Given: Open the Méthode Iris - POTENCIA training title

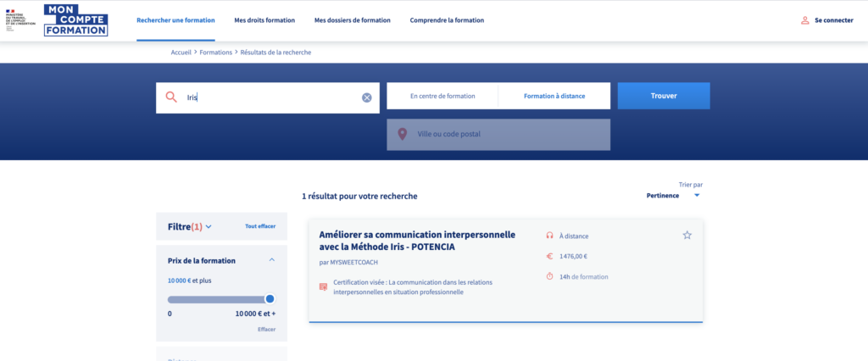Looking at the screenshot, I should (417, 241).
